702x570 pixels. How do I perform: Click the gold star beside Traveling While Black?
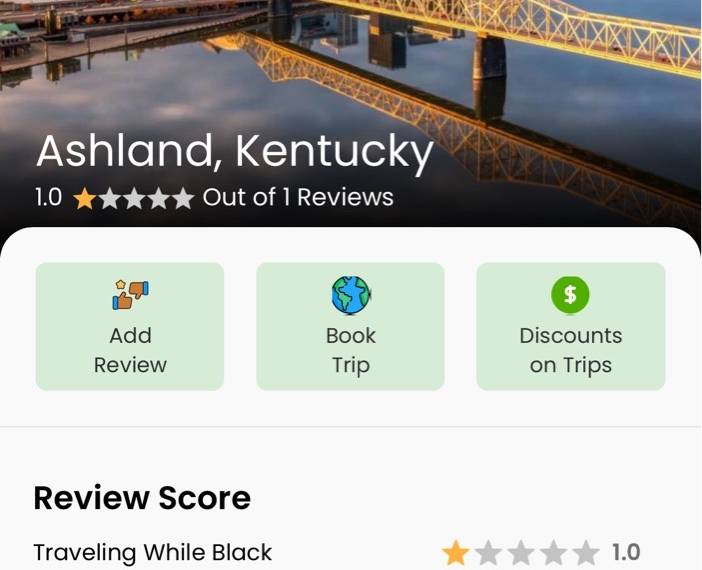(456, 553)
